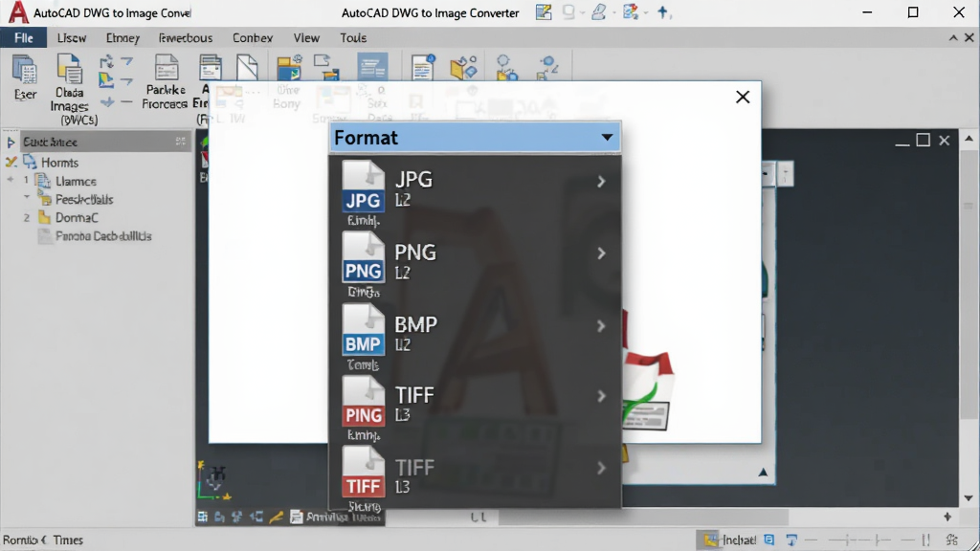Toggle the Inclhat status bar button

click(x=728, y=540)
